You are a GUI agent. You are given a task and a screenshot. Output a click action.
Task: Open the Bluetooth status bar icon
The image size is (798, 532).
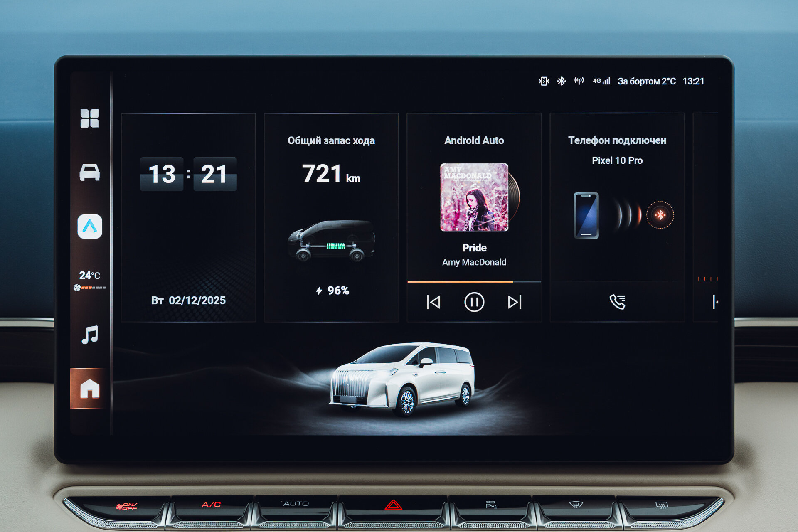tap(562, 81)
